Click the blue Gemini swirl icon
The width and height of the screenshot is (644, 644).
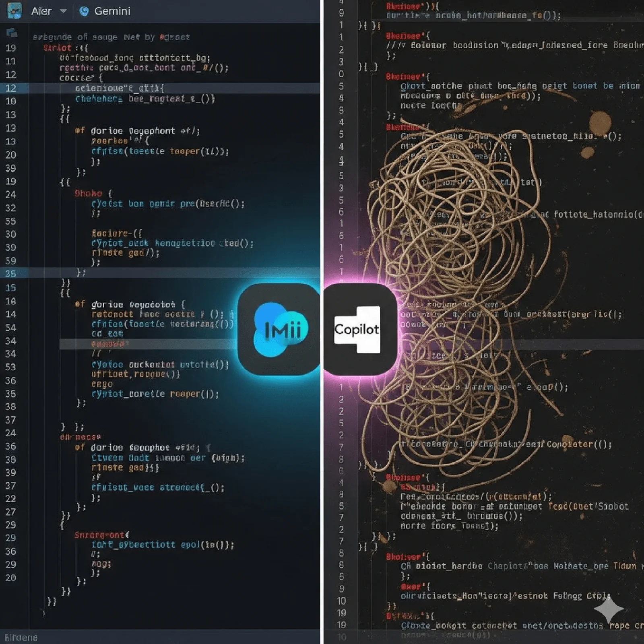(84, 11)
